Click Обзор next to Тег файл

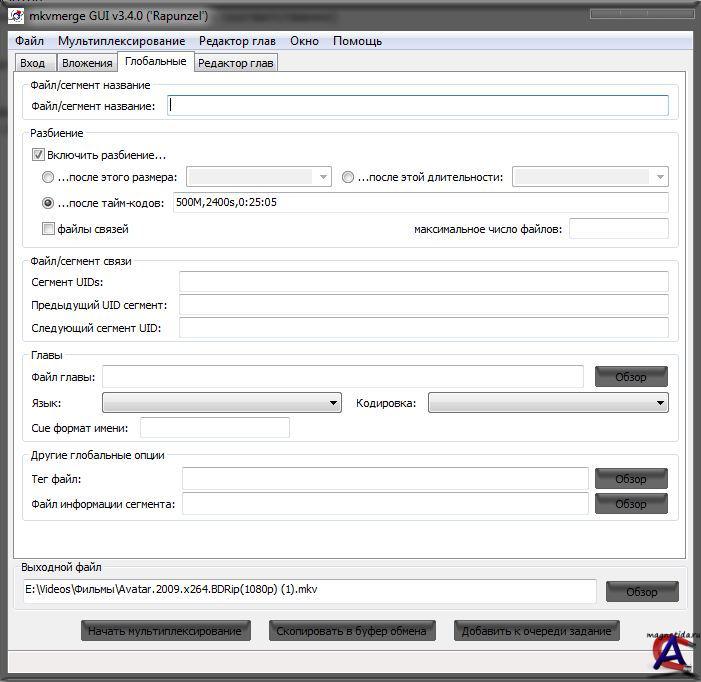pos(631,479)
